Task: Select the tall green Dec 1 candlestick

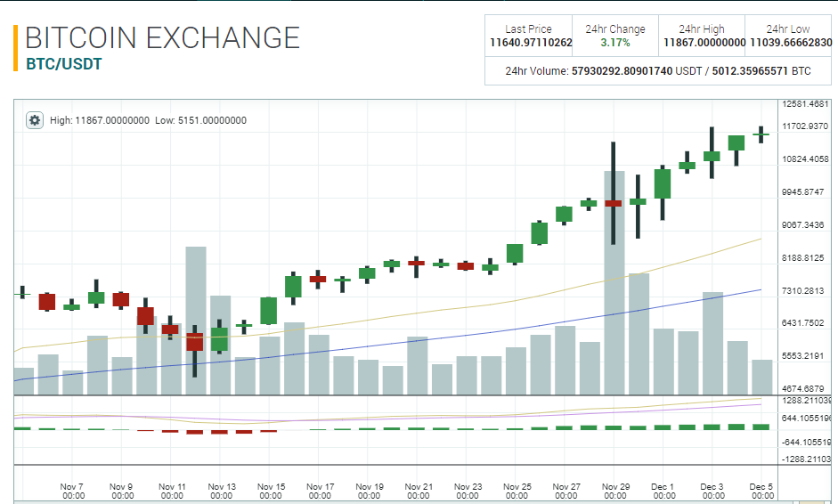Action: (663, 183)
